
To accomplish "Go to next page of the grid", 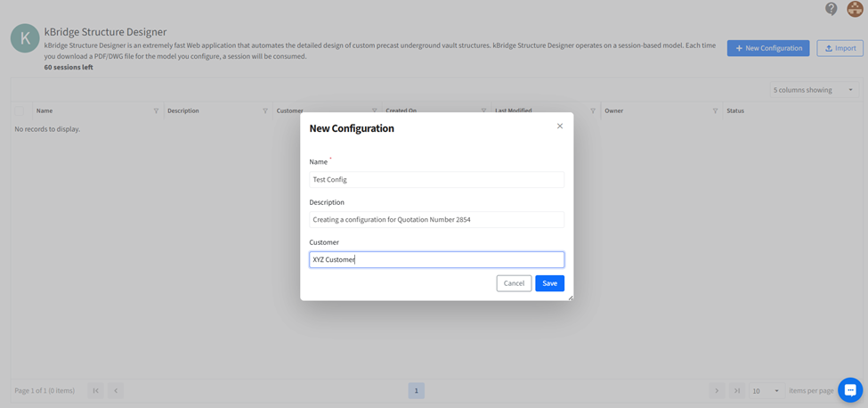I will click(x=717, y=391).
